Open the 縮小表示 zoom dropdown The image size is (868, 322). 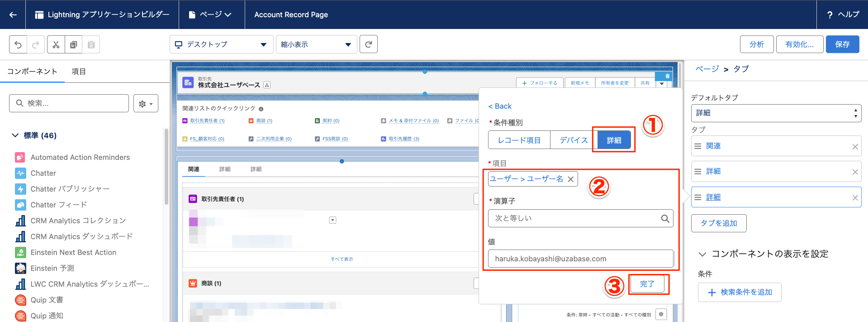[x=316, y=44]
